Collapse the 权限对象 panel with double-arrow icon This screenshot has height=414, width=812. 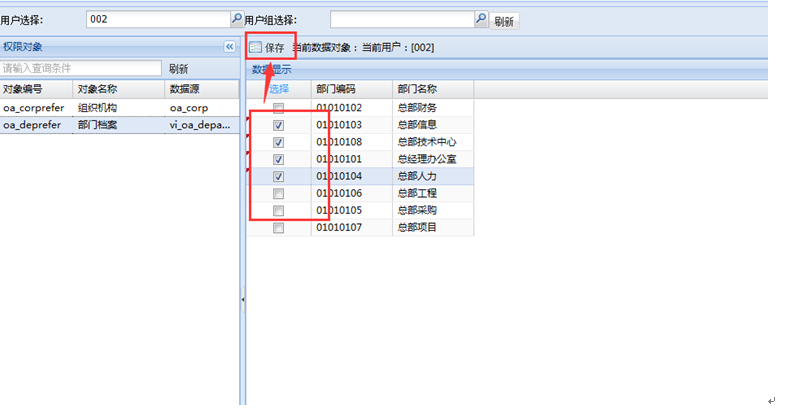229,47
